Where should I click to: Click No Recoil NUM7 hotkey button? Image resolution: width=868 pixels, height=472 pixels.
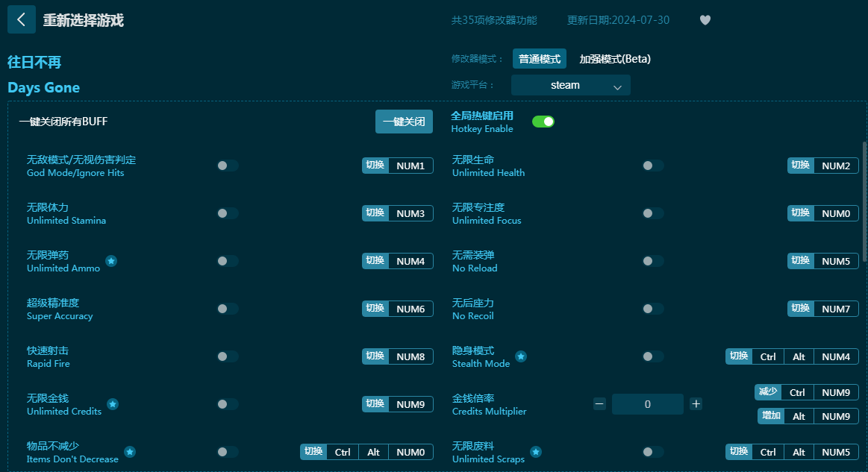tap(822, 309)
